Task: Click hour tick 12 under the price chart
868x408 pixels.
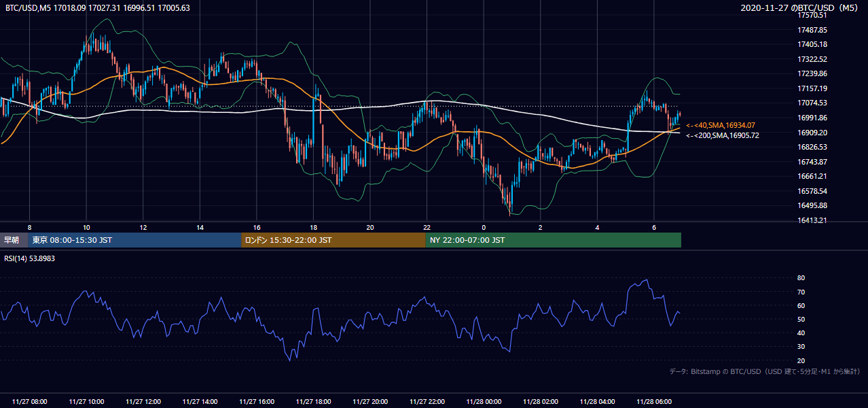Action: [x=143, y=227]
